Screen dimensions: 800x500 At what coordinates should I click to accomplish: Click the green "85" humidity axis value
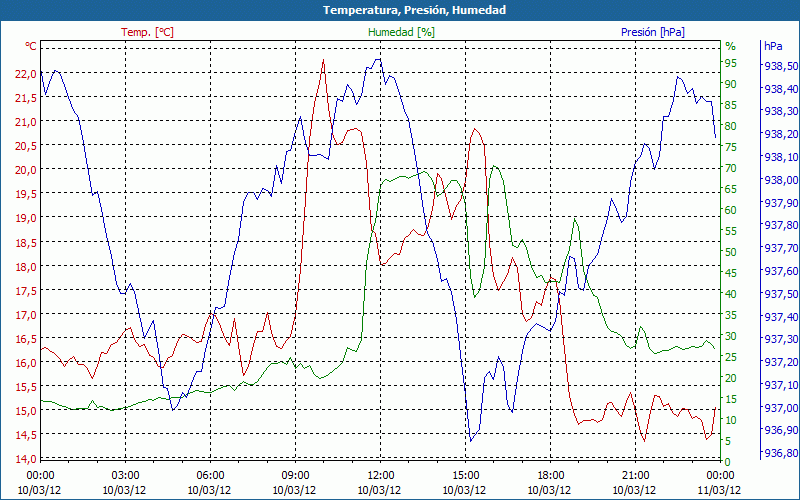731,105
